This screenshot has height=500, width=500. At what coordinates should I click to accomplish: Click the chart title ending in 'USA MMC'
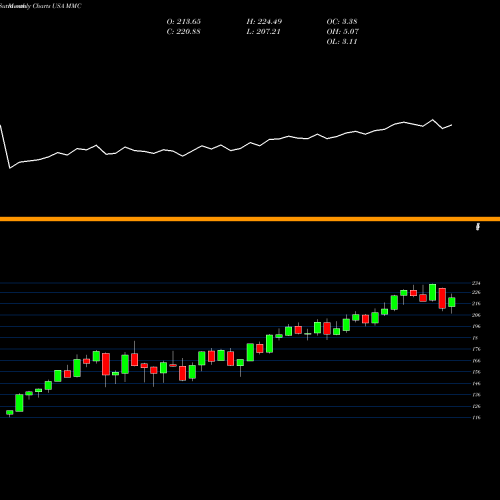pyautogui.click(x=41, y=6)
